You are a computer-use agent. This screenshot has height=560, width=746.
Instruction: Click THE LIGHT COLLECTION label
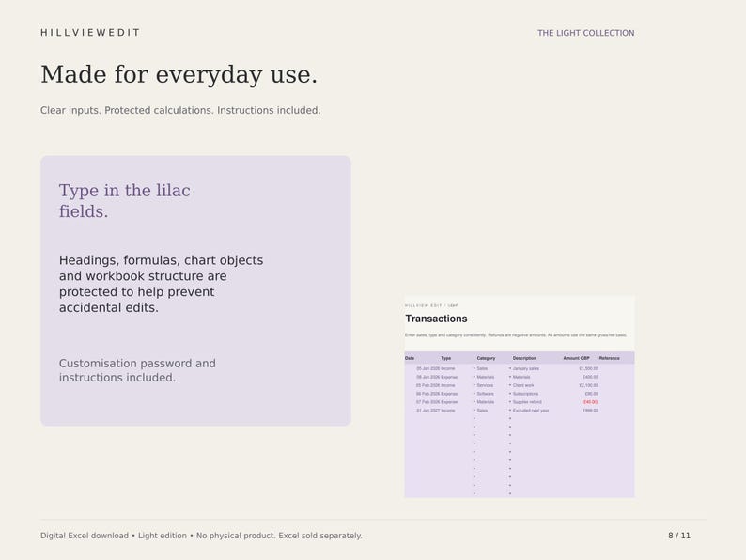585,33
